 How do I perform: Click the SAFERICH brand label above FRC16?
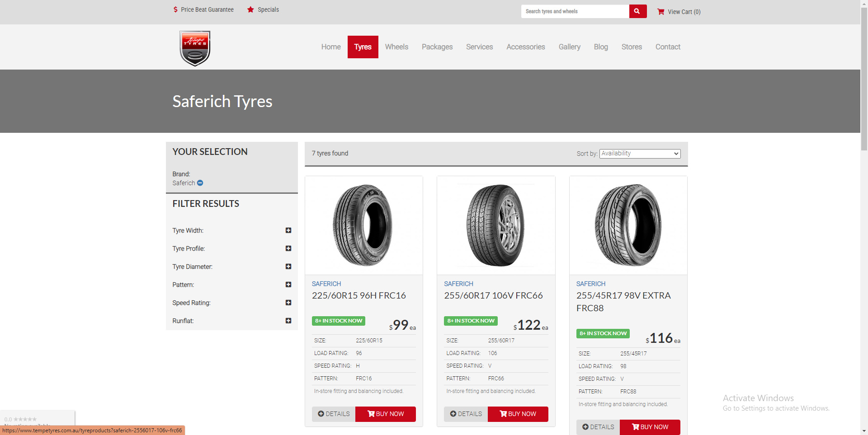pos(326,284)
